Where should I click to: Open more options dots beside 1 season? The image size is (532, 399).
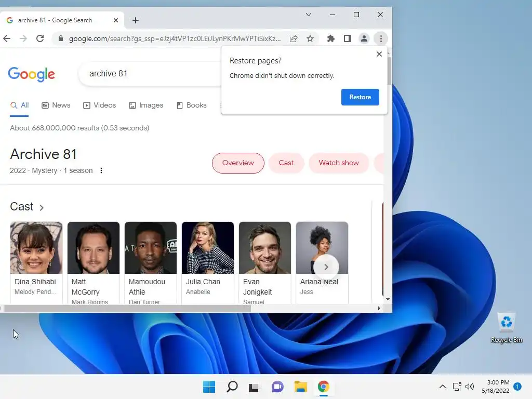point(101,170)
